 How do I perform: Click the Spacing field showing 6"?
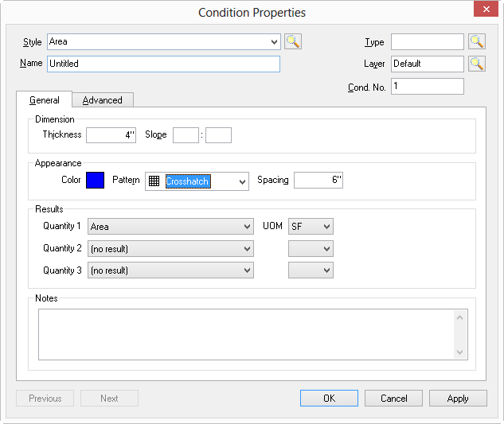tap(318, 180)
